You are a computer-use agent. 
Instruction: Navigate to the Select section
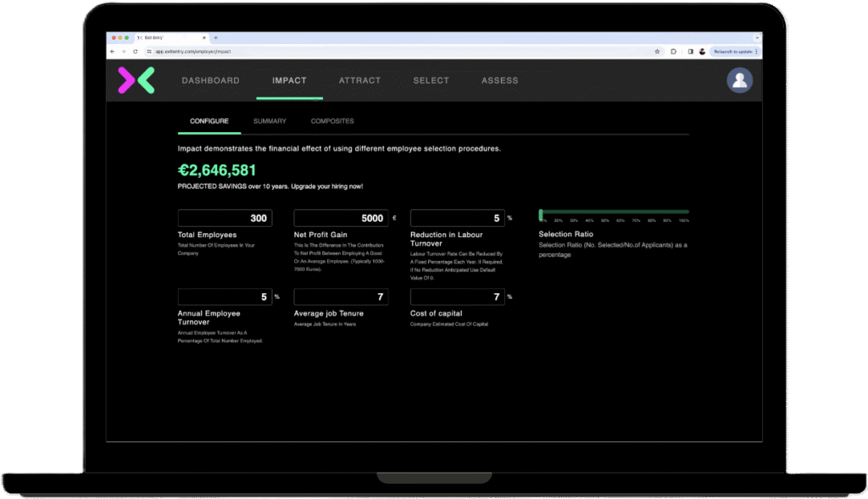(431, 80)
